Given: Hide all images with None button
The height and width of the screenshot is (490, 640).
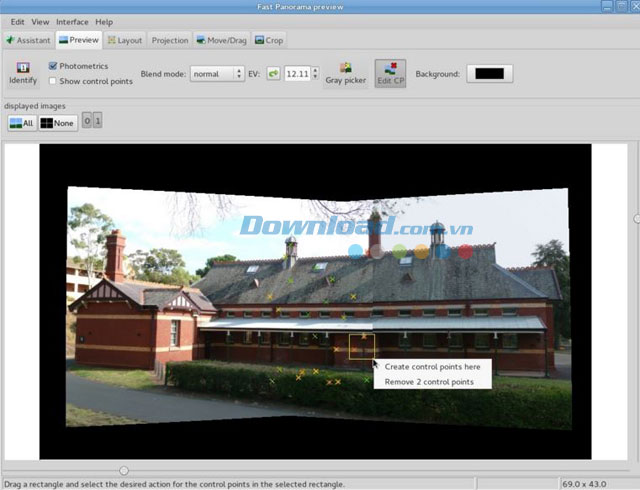Looking at the screenshot, I should (x=57, y=122).
